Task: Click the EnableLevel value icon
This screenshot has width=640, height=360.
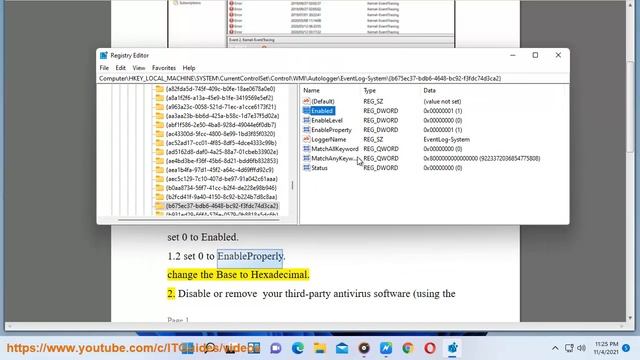Action: tap(307, 120)
